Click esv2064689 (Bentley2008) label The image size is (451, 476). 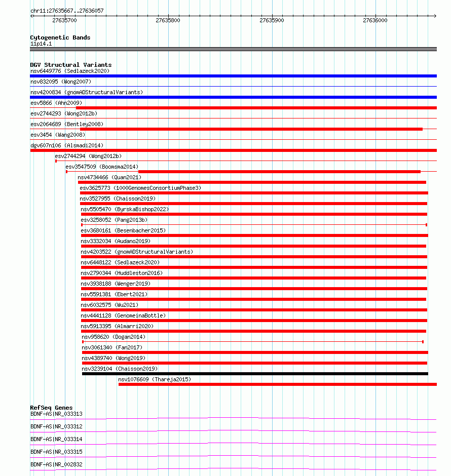tap(67, 124)
